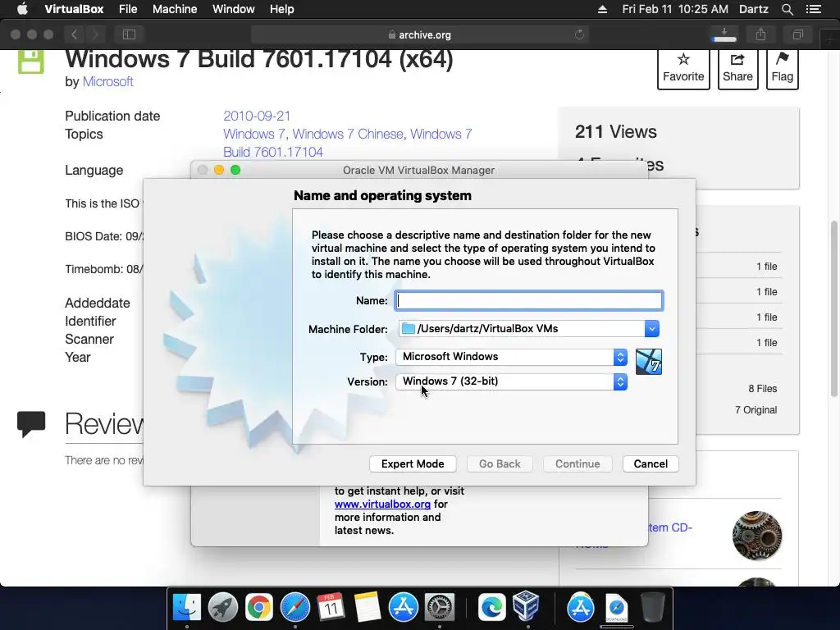This screenshot has height=630, width=840.
Task: Click the Windows 7 OS type icon
Action: point(648,362)
